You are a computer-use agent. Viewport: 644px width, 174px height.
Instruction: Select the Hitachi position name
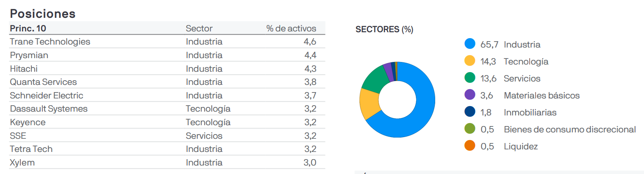pos(24,69)
